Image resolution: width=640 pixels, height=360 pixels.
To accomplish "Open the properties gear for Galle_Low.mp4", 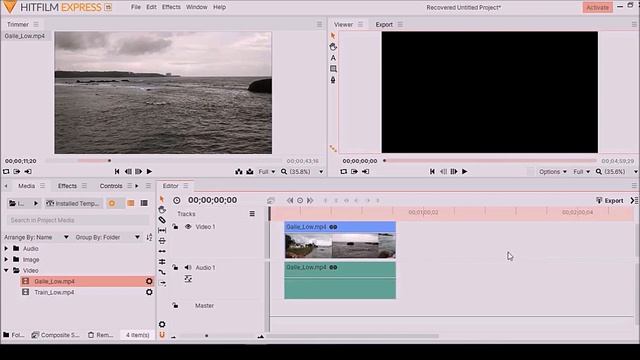I will (x=149, y=281).
